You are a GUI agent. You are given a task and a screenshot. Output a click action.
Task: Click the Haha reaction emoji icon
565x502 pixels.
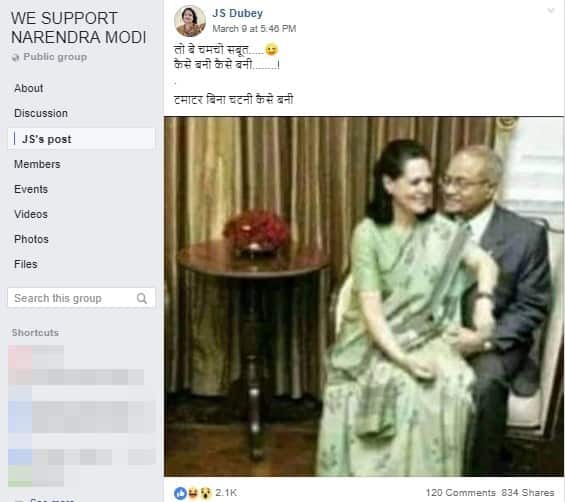click(x=193, y=493)
